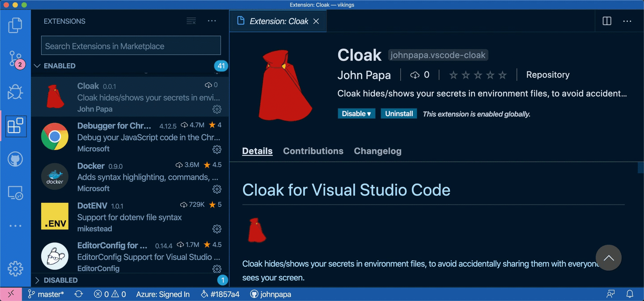This screenshot has width=644, height=301.
Task: Open manage gear for EditorConfig extension
Action: 217,269
